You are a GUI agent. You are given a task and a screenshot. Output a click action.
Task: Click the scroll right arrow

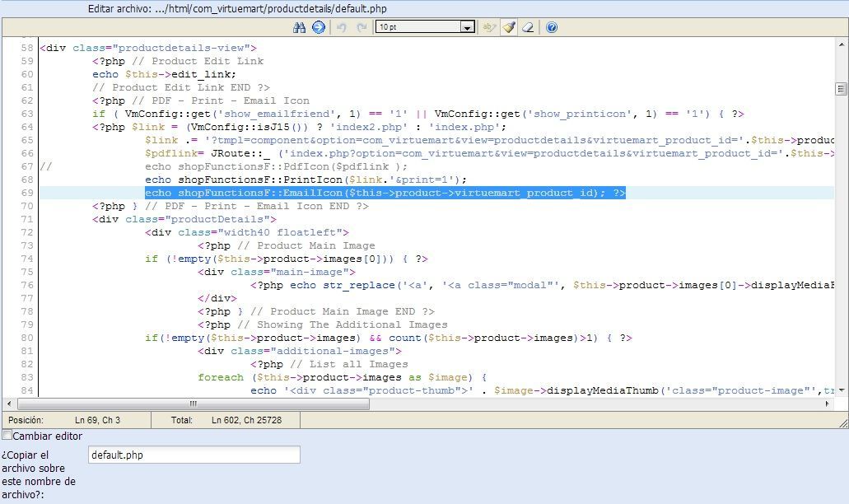827,404
